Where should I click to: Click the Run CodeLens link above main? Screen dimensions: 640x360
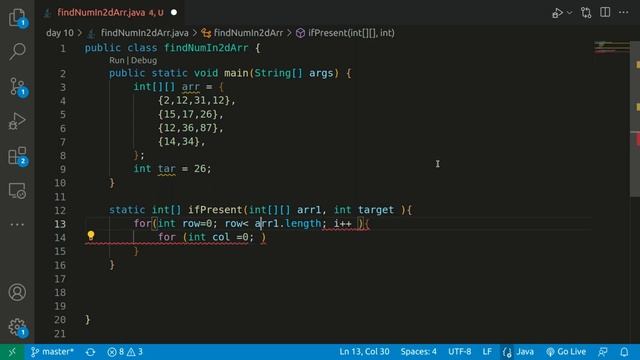116,60
